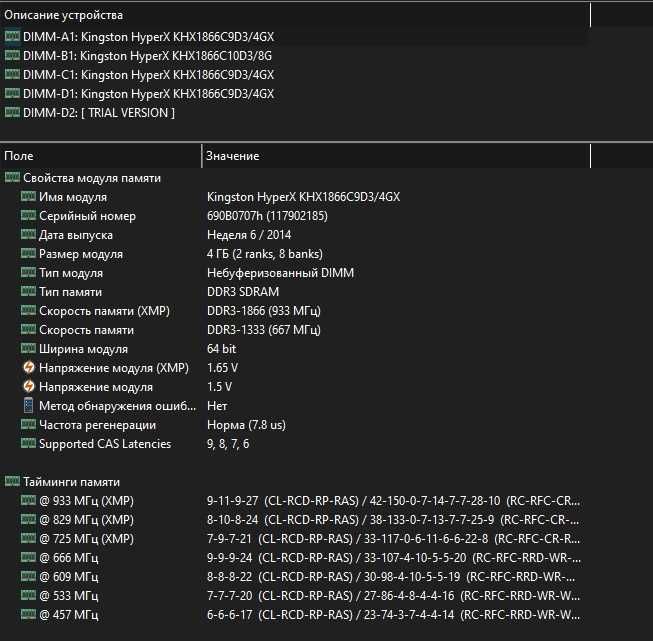Click the icon beside Размер модуля
Image resolution: width=653 pixels, height=641 pixels.
28,253
